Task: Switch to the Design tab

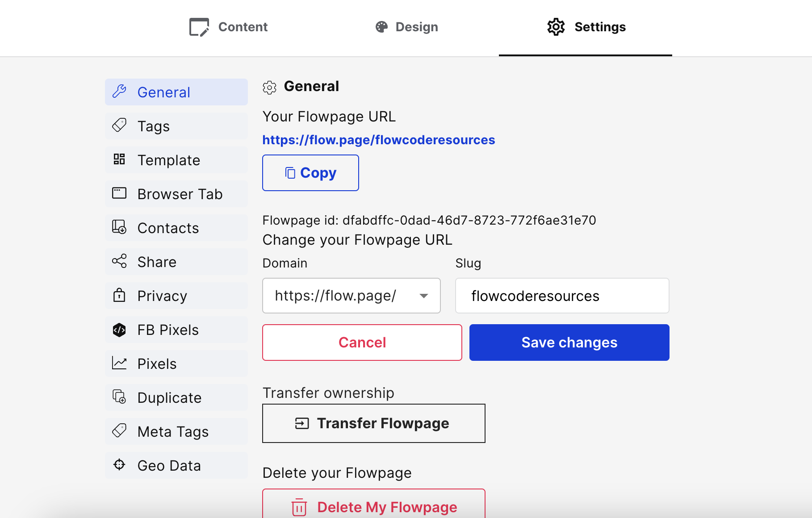Action: (x=406, y=27)
